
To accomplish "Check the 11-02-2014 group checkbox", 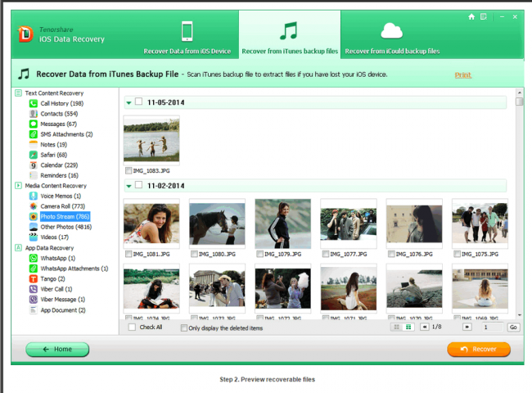I will [x=139, y=185].
